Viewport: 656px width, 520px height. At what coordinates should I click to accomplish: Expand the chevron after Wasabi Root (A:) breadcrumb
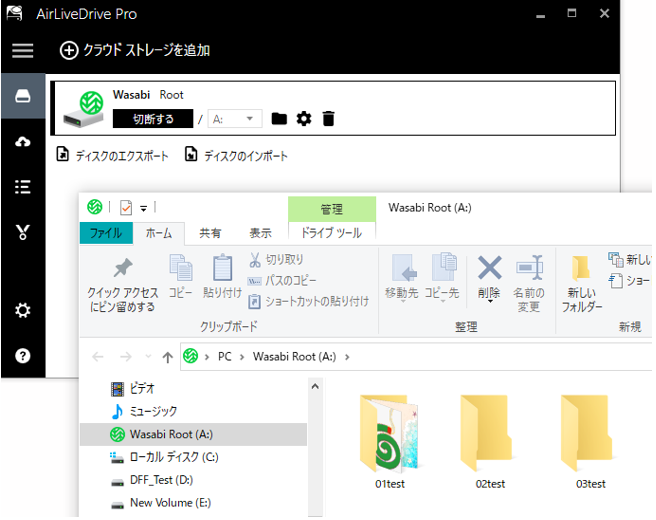click(347, 357)
